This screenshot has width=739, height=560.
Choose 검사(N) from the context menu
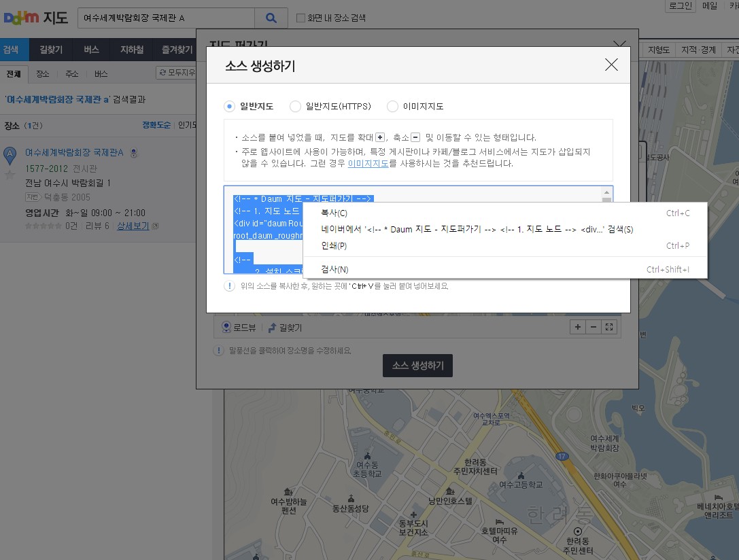[334, 270]
